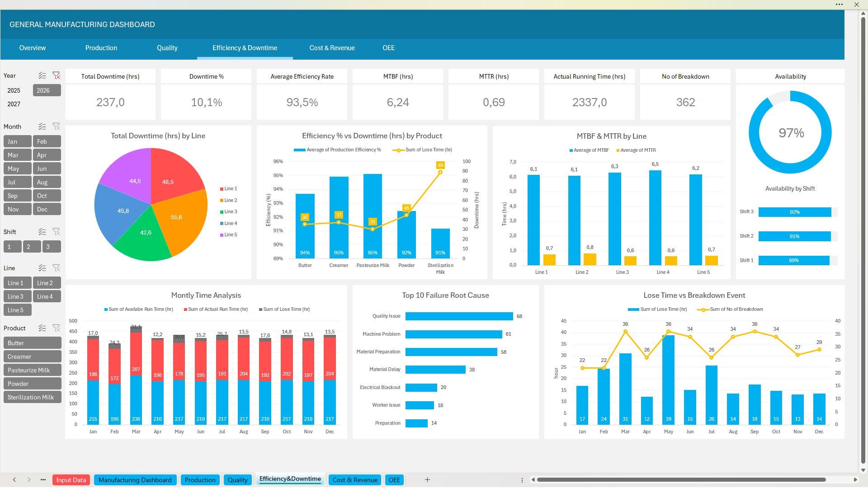The image size is (868, 488).
Task: Select year 2027 in Year slicer
Action: point(17,104)
